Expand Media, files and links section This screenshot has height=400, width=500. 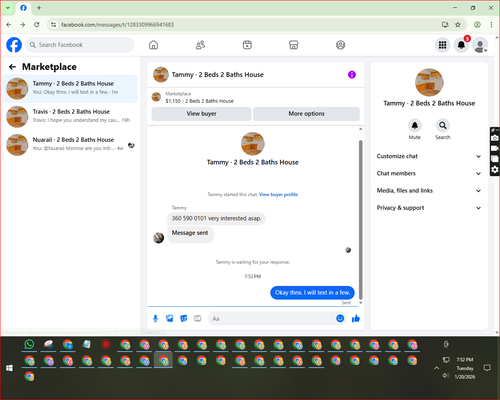tap(429, 191)
